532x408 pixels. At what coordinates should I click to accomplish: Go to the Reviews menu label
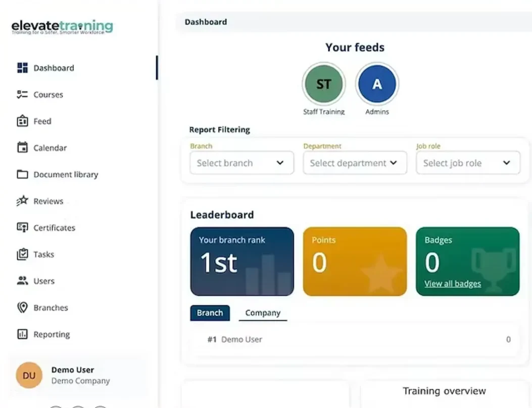pos(48,201)
